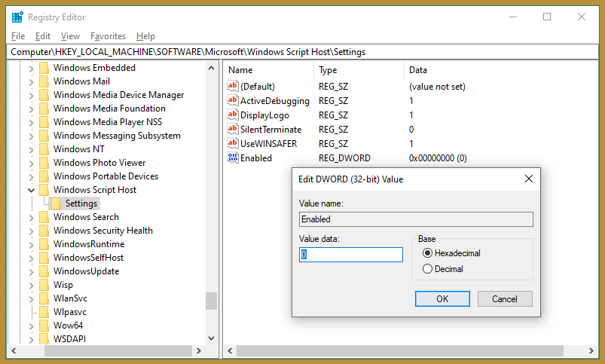Click the Registry Editor title bar icon
The height and width of the screenshot is (364, 605).
point(17,17)
